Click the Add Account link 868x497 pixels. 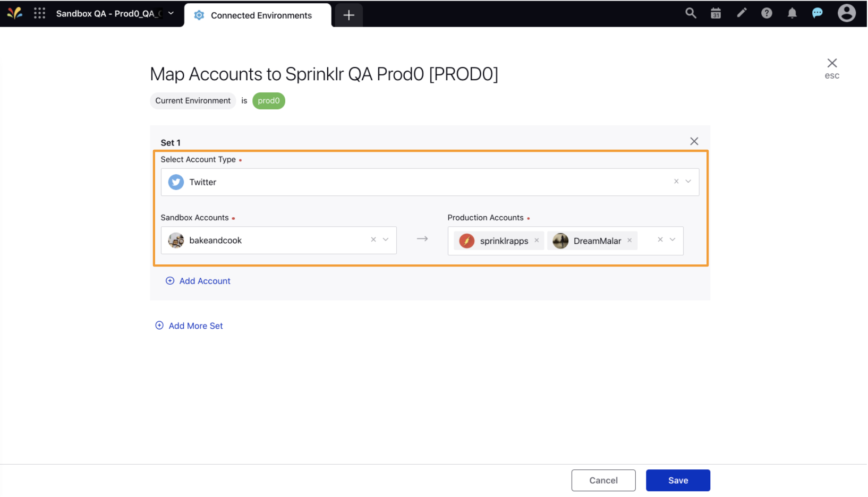click(198, 281)
